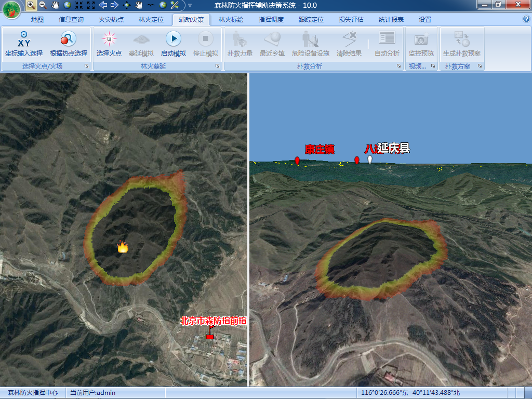532x399 pixels.
Task: Click 森林防火指挥中心 in status bar
Action: (x=33, y=393)
